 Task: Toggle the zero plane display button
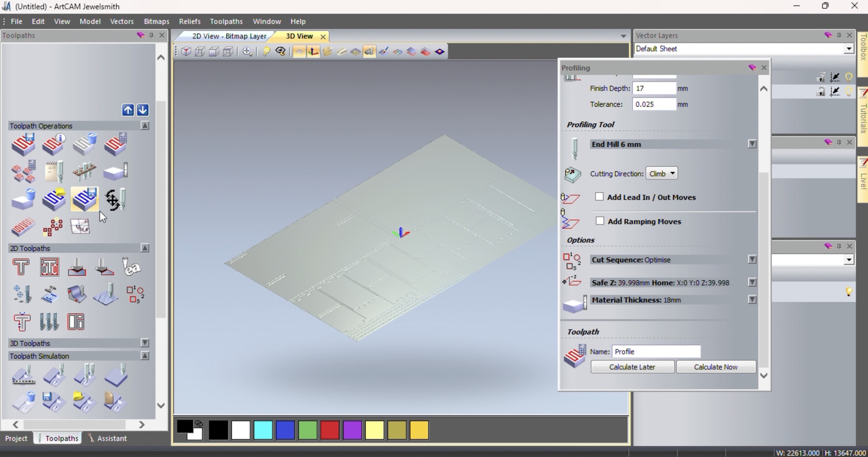click(x=299, y=52)
